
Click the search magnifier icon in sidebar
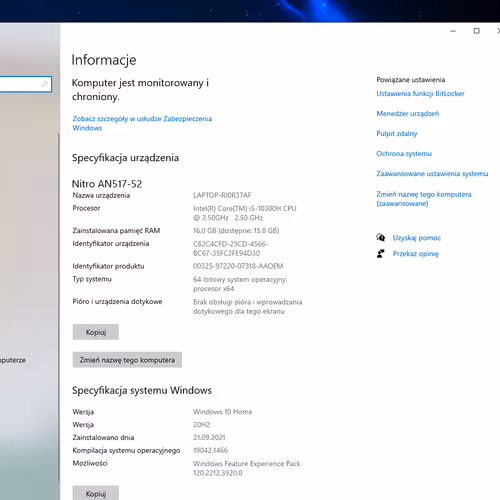click(44, 84)
